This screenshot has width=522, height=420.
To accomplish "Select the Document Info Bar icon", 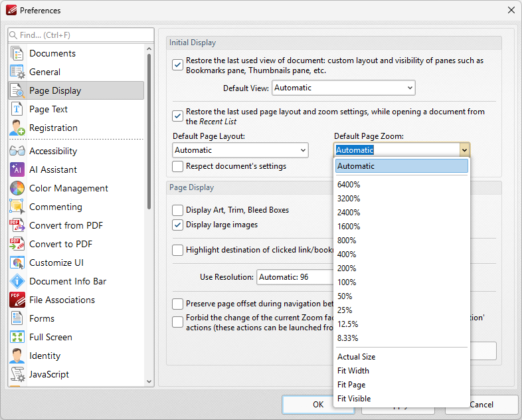I will [x=17, y=281].
